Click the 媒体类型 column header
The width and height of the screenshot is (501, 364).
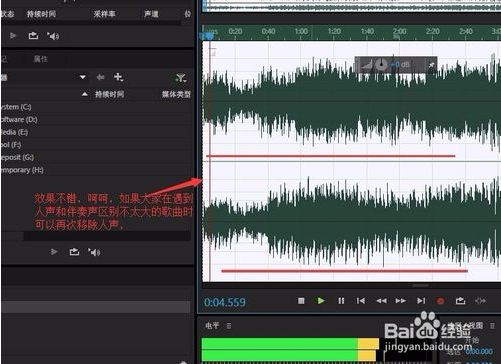[x=176, y=94]
